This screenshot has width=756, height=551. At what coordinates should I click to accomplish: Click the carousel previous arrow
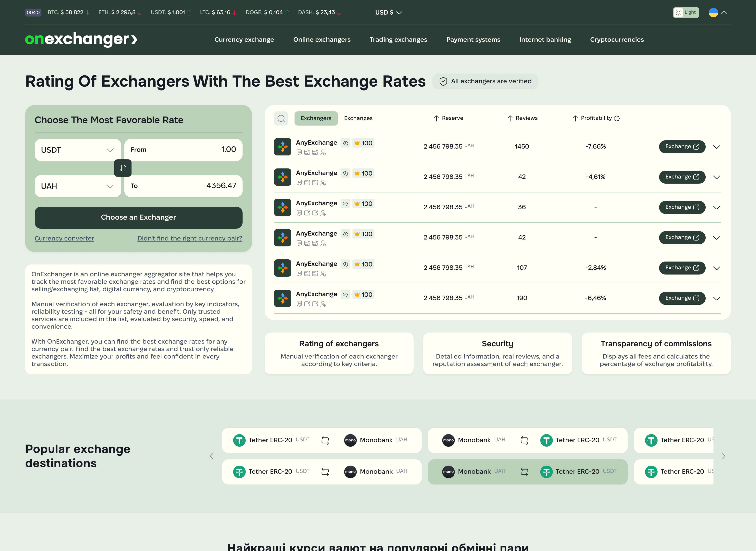(x=211, y=456)
